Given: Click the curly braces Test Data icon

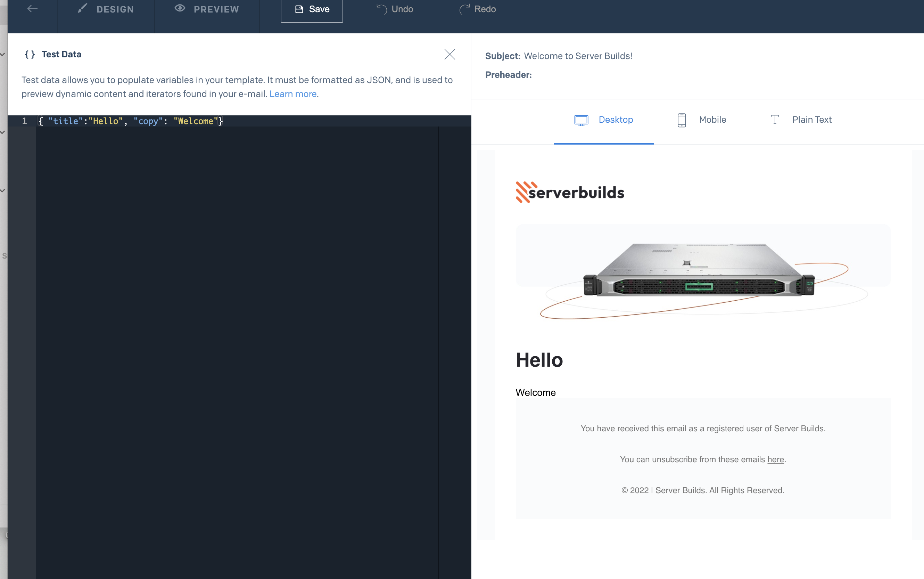Looking at the screenshot, I should (30, 54).
